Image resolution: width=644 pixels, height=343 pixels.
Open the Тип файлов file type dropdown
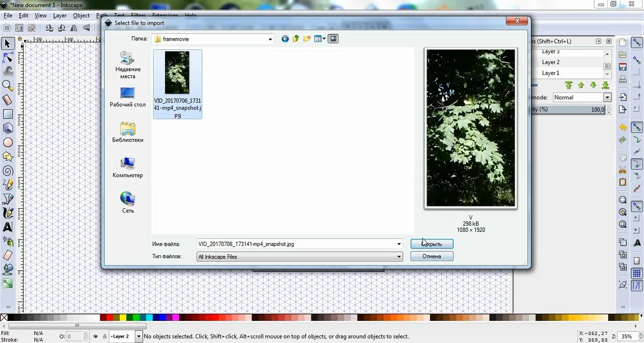[398, 256]
